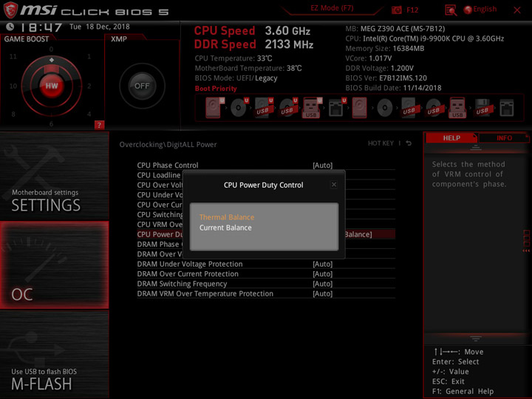Select UEFI CD/DVD boot device icon
Viewport: 532px width, 399px height.
pyautogui.click(x=239, y=108)
